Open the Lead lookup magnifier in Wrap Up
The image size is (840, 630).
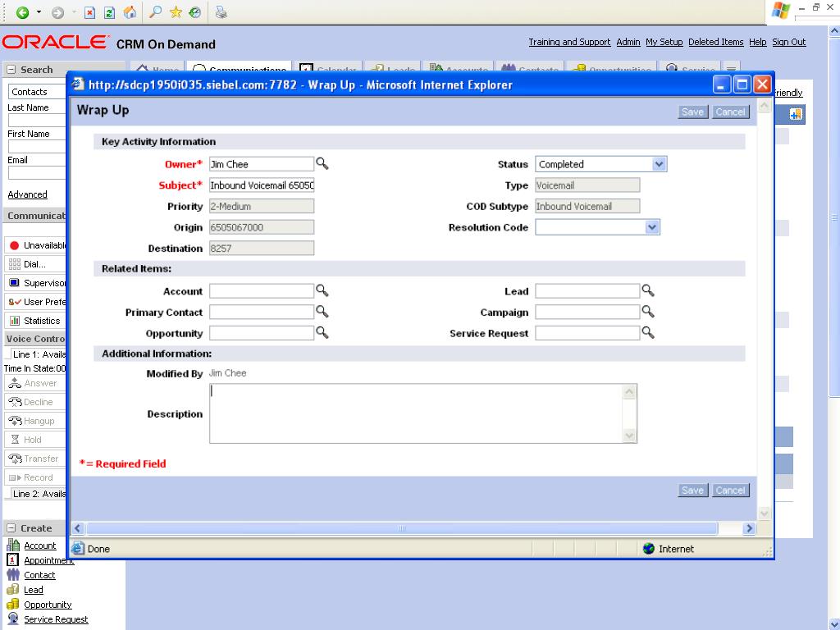pos(648,290)
